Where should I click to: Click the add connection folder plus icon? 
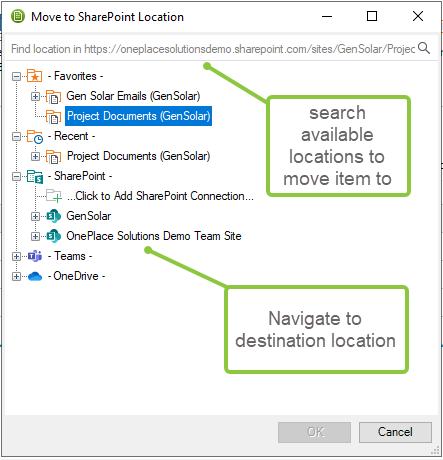(53, 196)
